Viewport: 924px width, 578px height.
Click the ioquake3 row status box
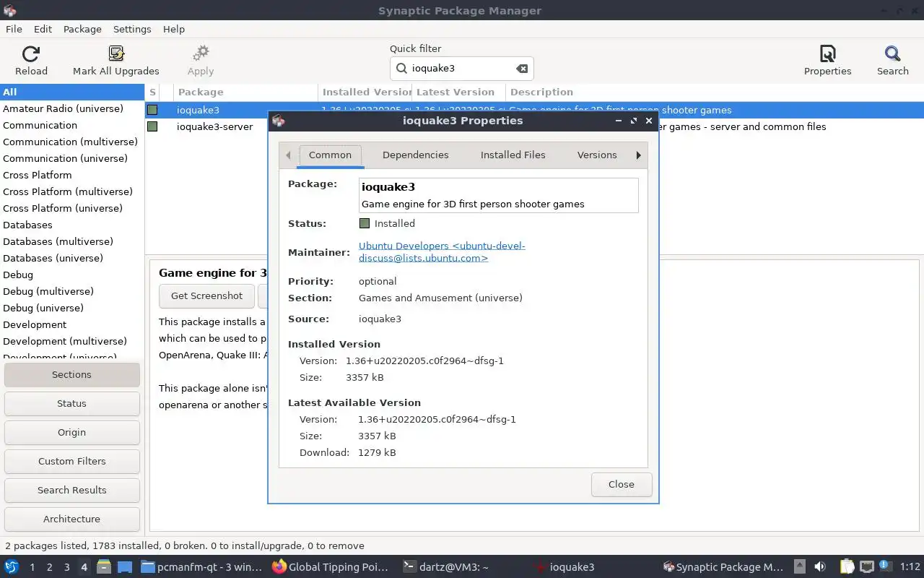tap(152, 110)
